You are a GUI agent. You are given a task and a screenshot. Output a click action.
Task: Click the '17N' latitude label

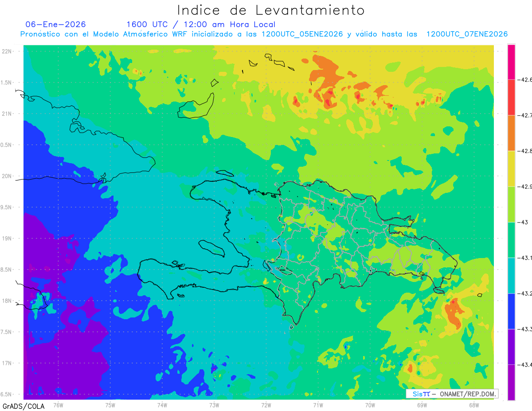pyautogui.click(x=7, y=363)
